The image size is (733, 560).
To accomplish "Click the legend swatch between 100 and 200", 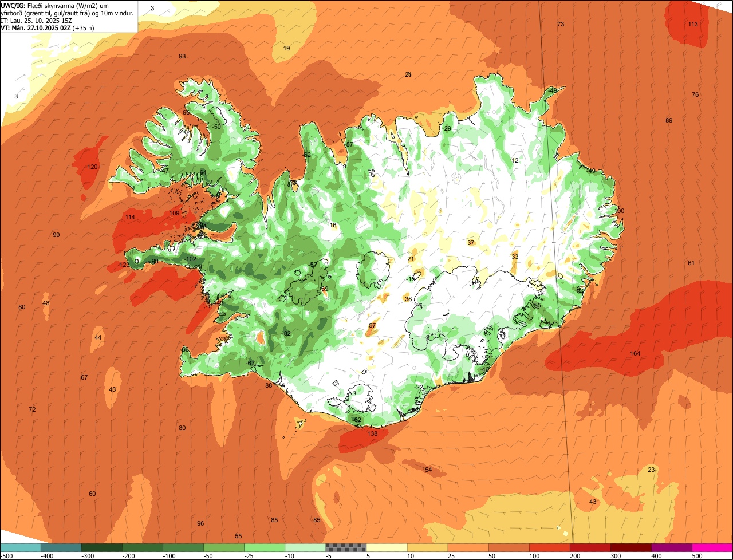I will 549,547.
